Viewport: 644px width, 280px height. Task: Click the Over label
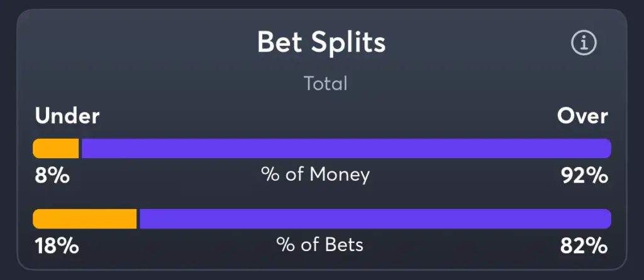pos(582,116)
